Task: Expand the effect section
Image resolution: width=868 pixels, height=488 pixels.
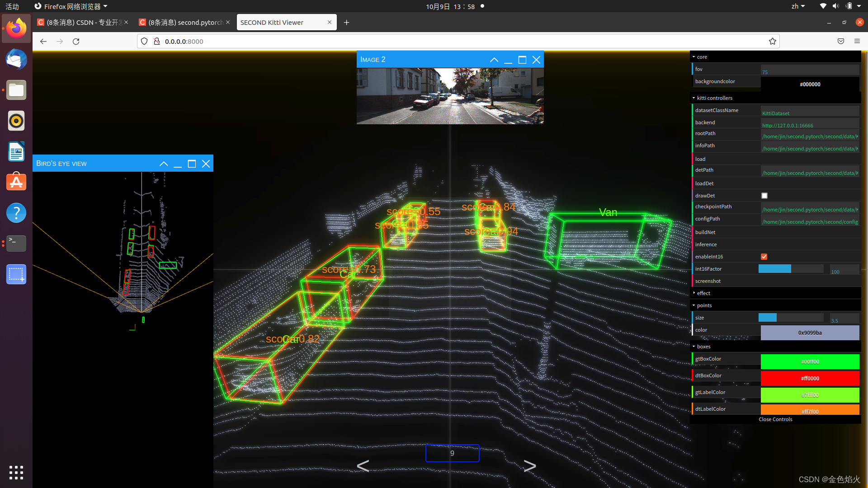Action: coord(703,293)
